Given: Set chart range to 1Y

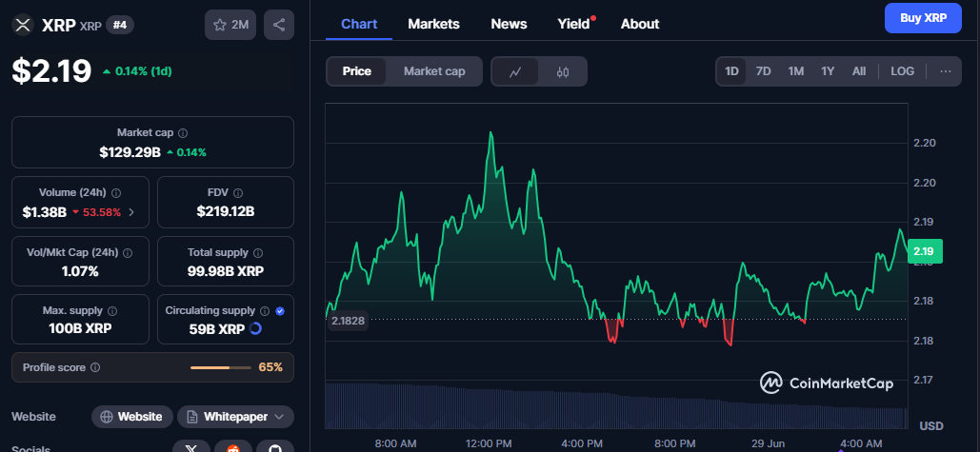Looking at the screenshot, I should click(828, 71).
